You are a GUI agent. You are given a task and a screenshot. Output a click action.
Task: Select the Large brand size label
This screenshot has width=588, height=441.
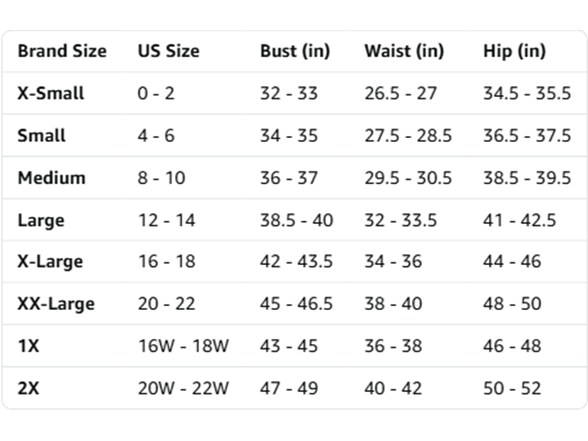(41, 220)
